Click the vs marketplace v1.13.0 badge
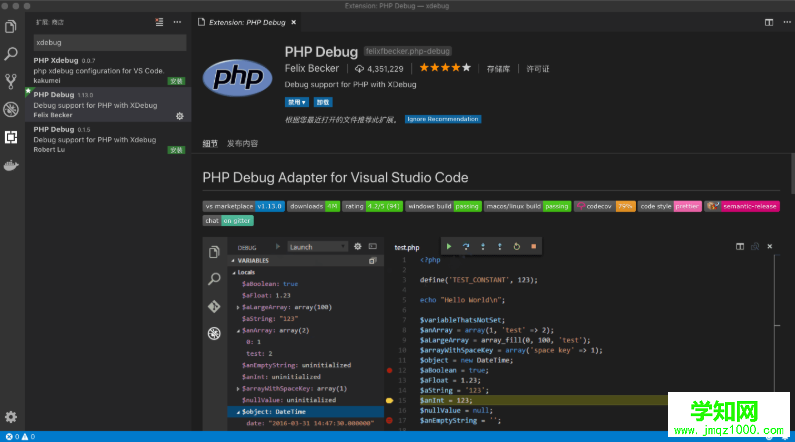The image size is (795, 442). 243,206
